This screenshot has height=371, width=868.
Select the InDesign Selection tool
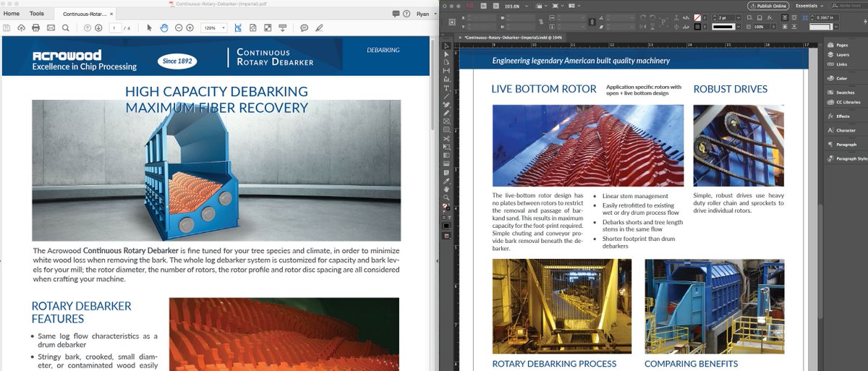(446, 46)
